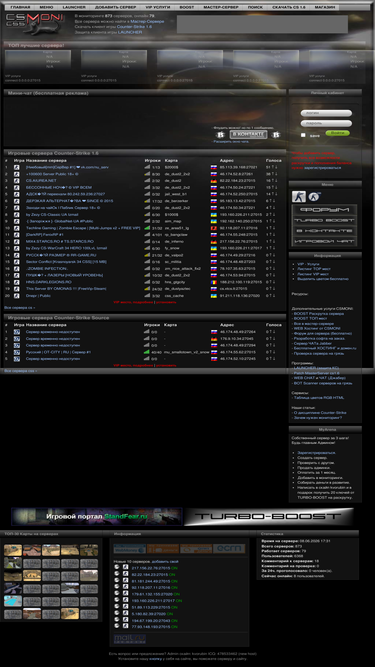Click the Counter-Strike 1.6 game icon in Меню panel
The image size is (375, 667).
pyautogui.click(x=298, y=197)
